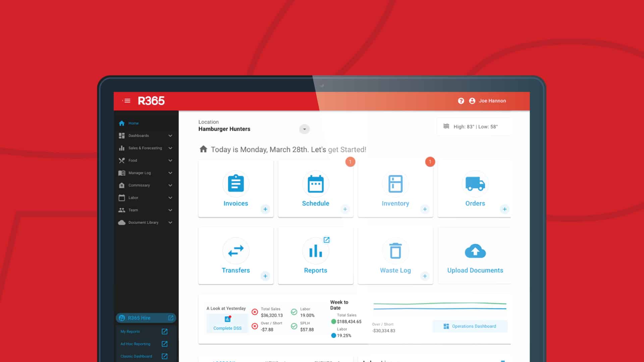Click the hamburger menu icon beside R365
Screen dimensions: 644x362
126,101
